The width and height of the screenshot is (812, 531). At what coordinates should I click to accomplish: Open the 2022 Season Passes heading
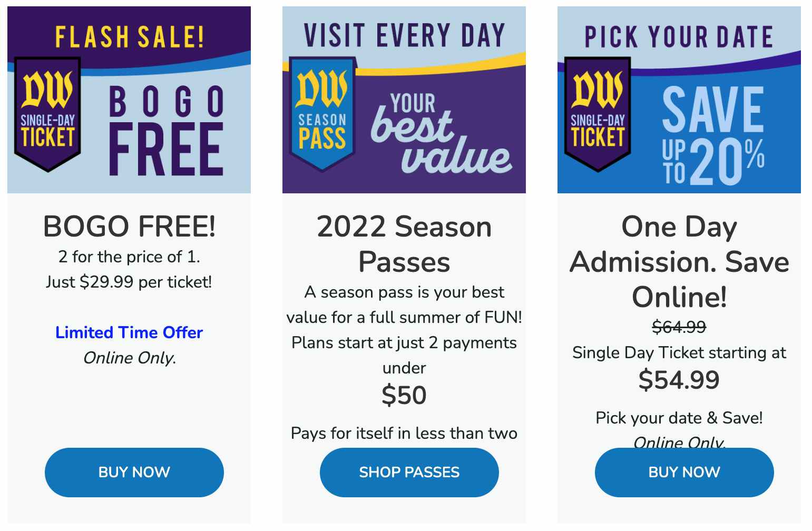pyautogui.click(x=404, y=244)
